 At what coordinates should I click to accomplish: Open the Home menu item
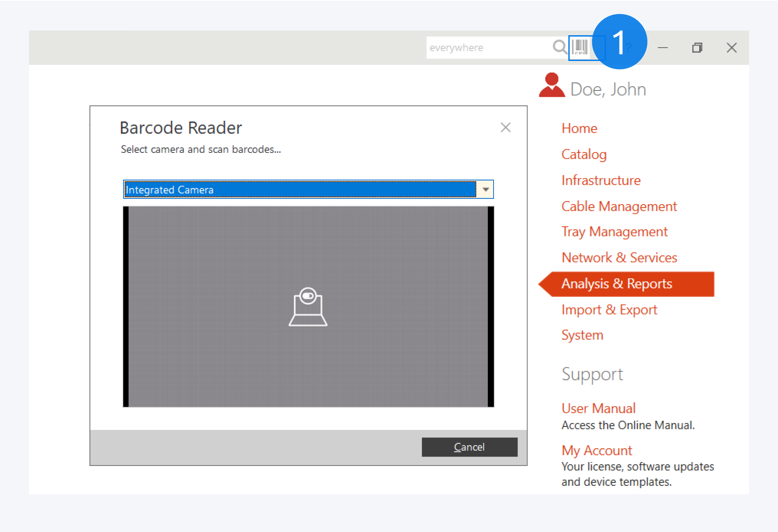click(x=579, y=128)
